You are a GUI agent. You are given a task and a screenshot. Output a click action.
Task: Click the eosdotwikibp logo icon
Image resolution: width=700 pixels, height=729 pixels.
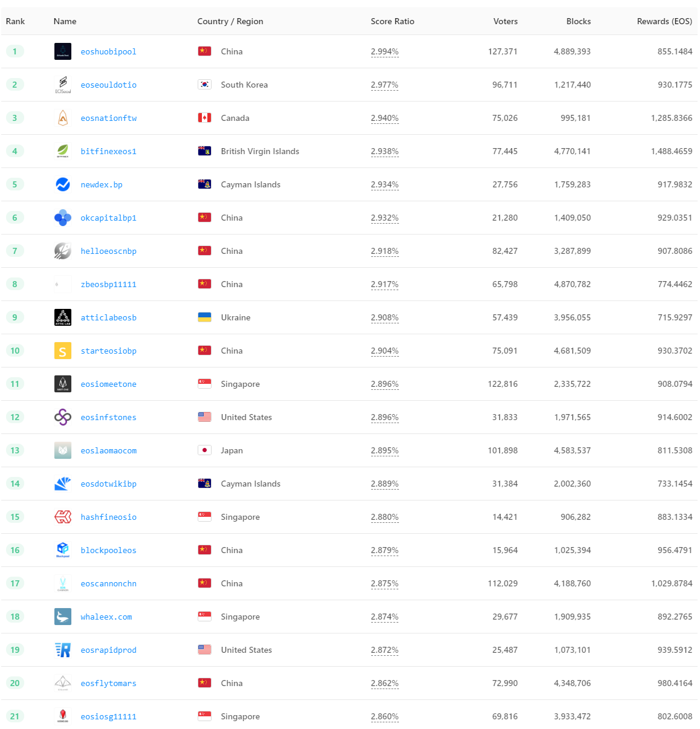click(63, 484)
